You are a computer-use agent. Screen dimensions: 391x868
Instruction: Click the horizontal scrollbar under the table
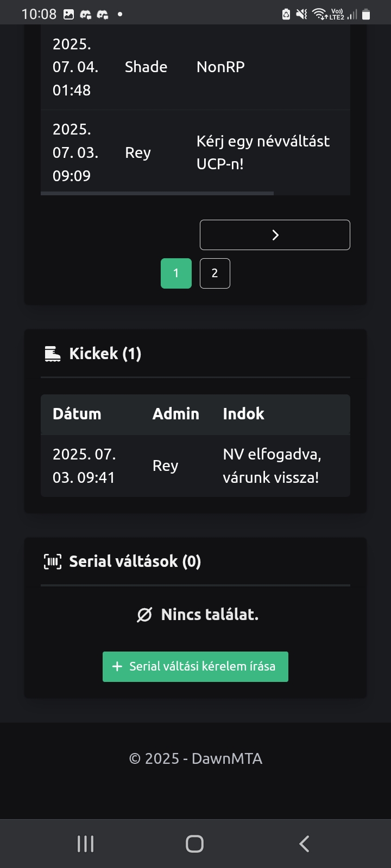click(x=157, y=193)
